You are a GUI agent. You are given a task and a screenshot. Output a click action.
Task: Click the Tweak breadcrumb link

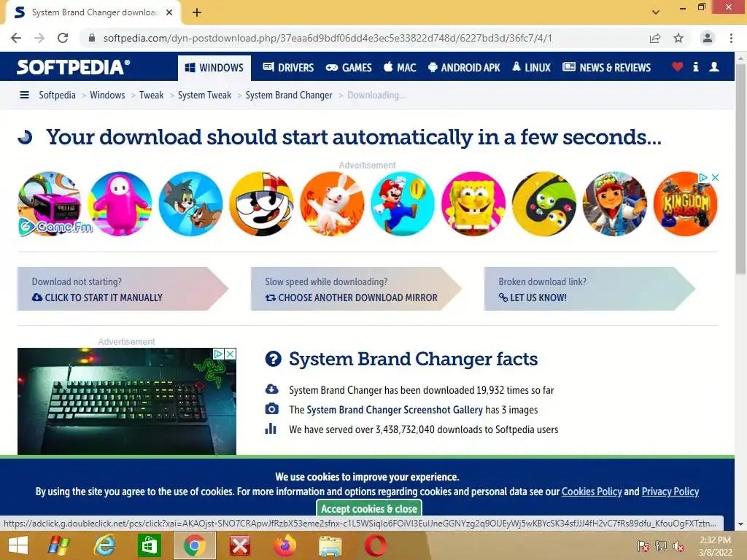pyautogui.click(x=152, y=96)
